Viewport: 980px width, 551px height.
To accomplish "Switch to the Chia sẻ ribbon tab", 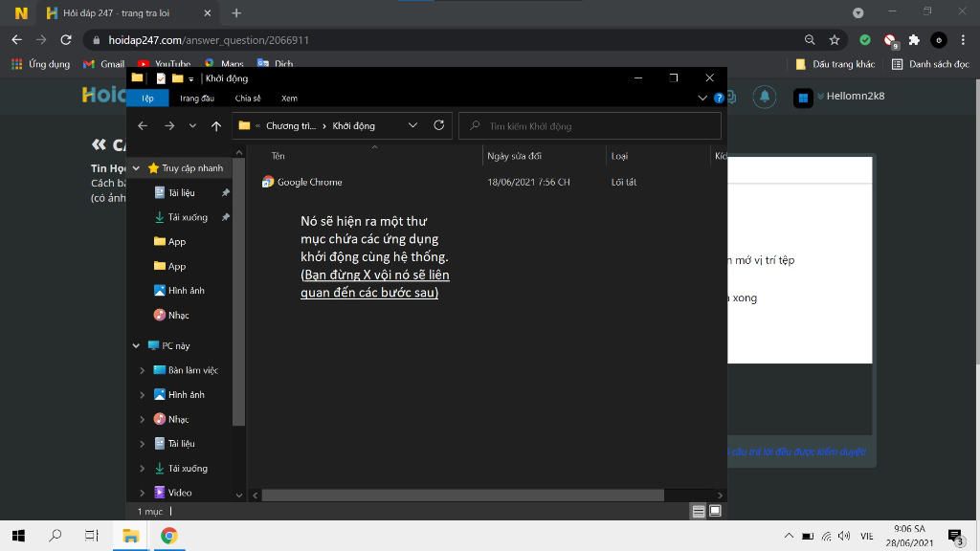I will pyautogui.click(x=248, y=99).
